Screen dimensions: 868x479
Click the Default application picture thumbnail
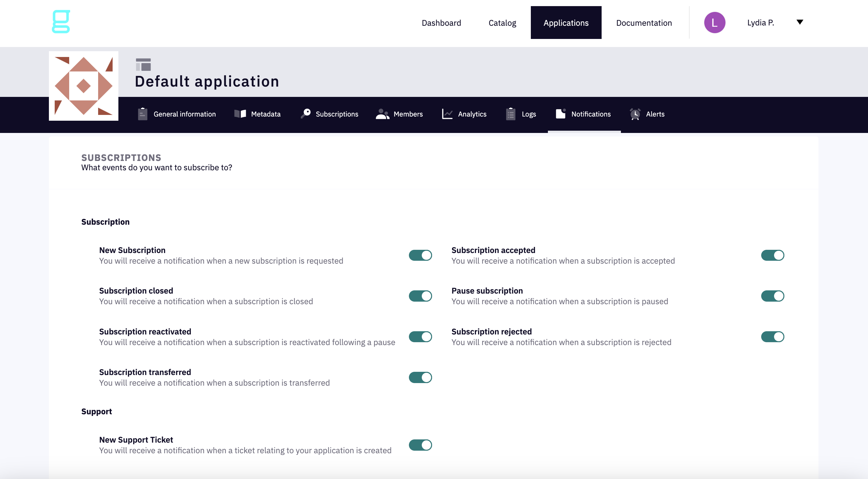pyautogui.click(x=84, y=86)
